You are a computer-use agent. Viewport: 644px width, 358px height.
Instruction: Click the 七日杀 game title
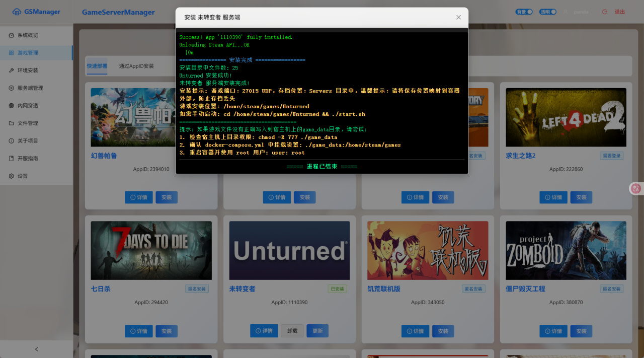[x=101, y=289]
